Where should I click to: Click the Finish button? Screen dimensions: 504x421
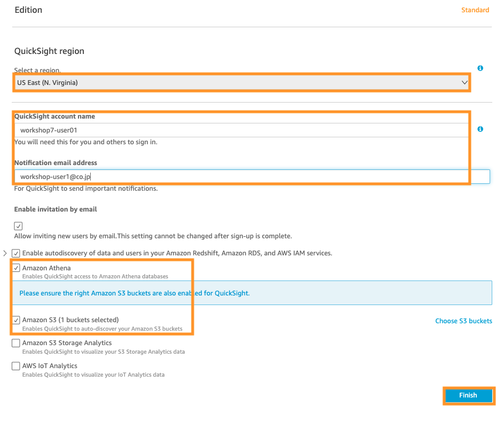[469, 395]
